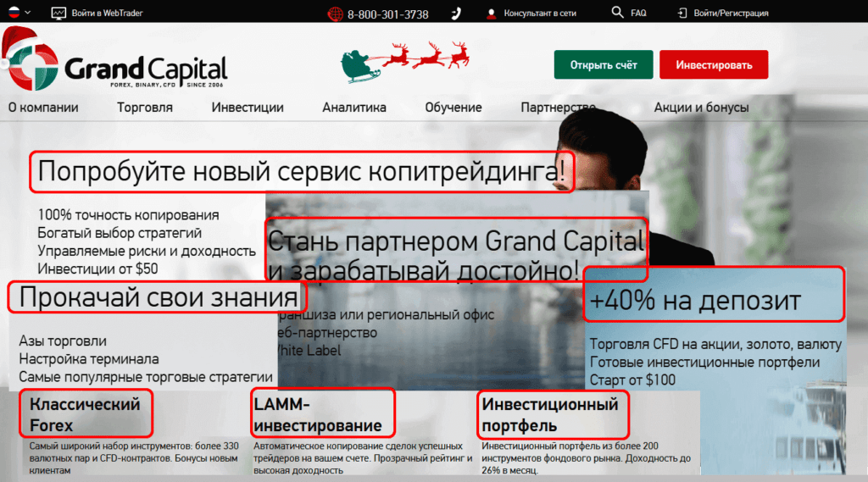
Task: Click the Russian flag language icon
Action: coord(14,12)
